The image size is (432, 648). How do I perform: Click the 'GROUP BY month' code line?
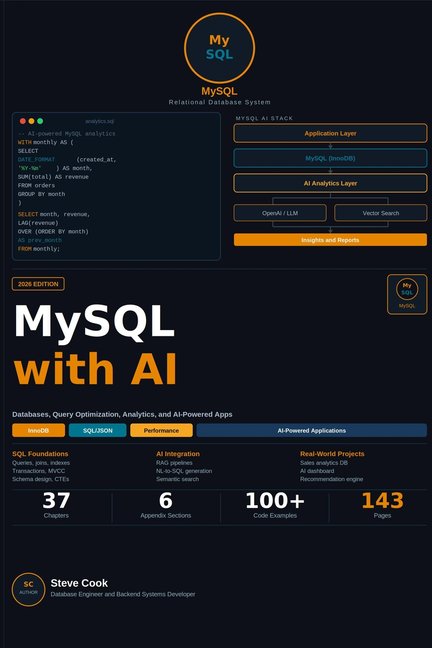click(x=41, y=194)
